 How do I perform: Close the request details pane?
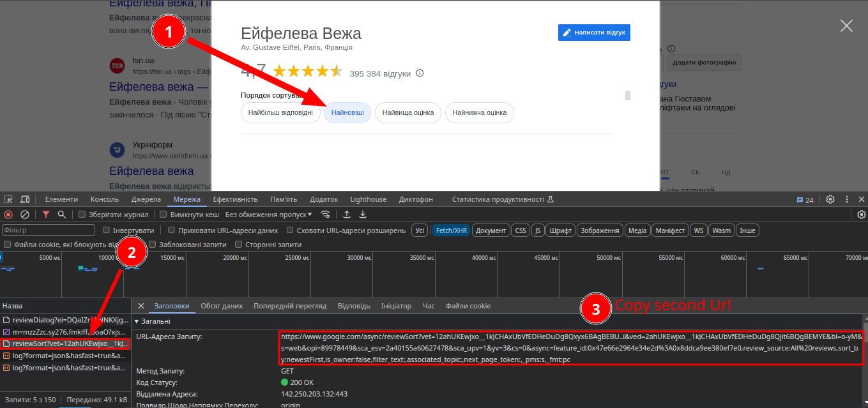(x=141, y=306)
